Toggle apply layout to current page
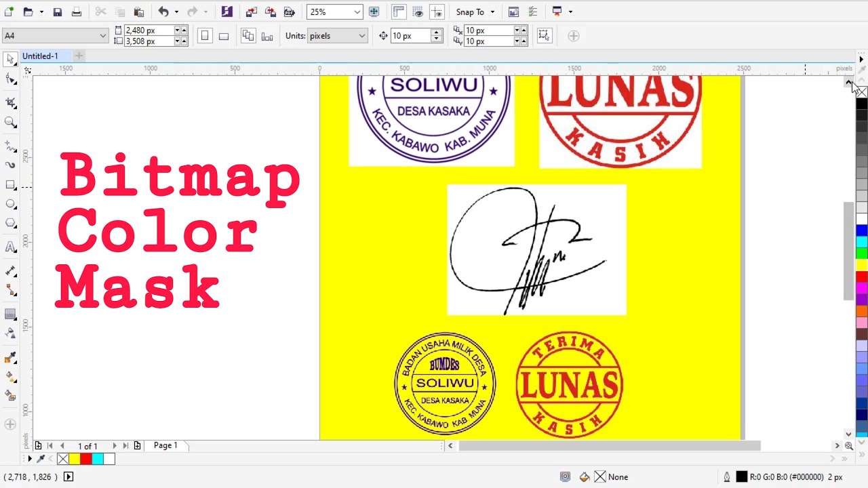This screenshot has width=868, height=488. click(x=267, y=36)
